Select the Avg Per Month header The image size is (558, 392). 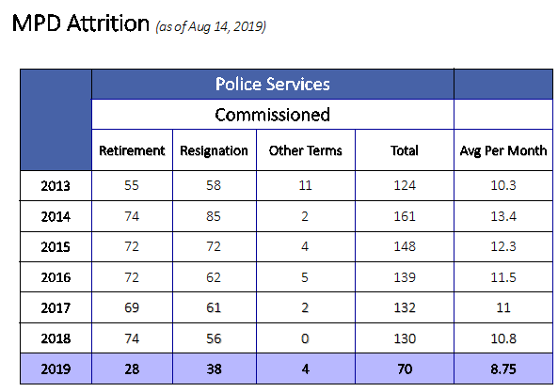click(x=503, y=150)
